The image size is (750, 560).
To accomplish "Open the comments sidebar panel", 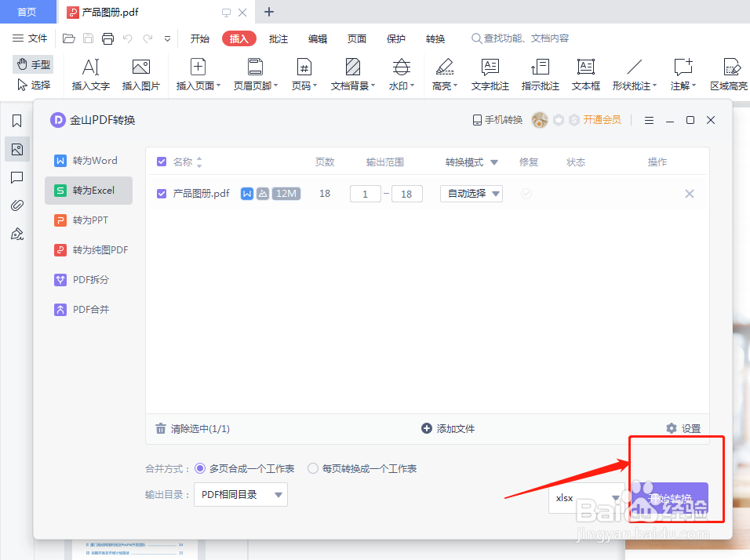I will [16, 177].
